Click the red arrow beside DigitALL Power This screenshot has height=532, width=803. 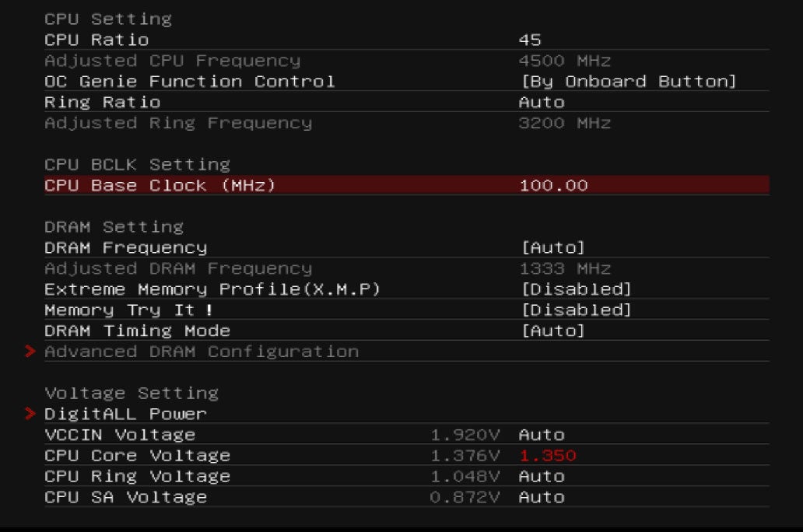30,414
